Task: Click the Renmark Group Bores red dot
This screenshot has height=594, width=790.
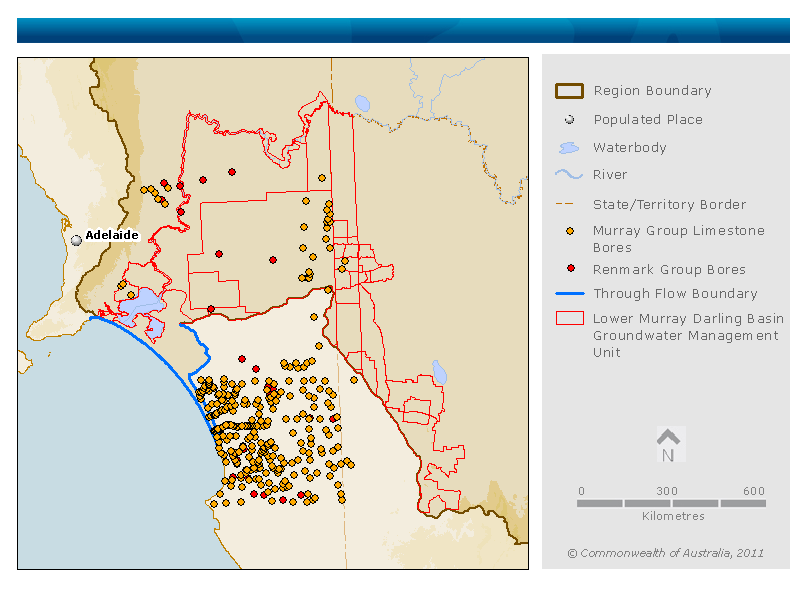Action: coord(571,268)
